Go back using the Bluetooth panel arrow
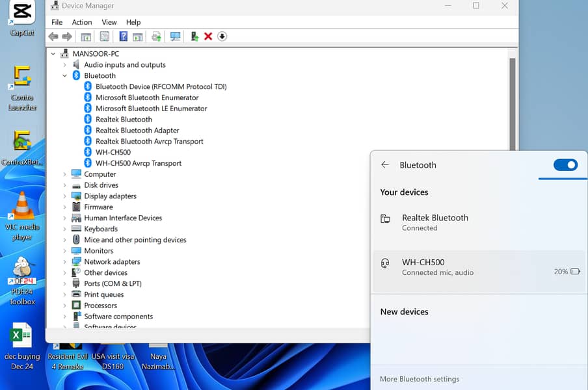This screenshot has width=588, height=390. pyautogui.click(x=385, y=165)
